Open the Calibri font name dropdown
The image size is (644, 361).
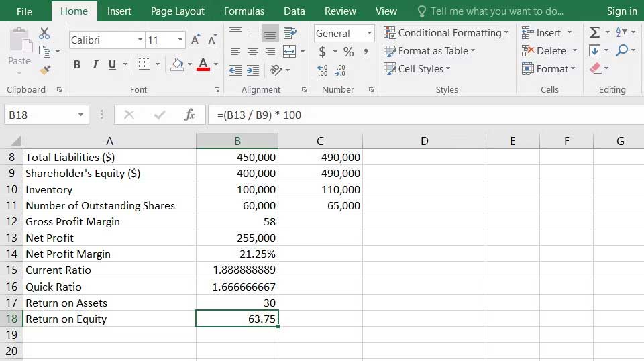pos(140,40)
